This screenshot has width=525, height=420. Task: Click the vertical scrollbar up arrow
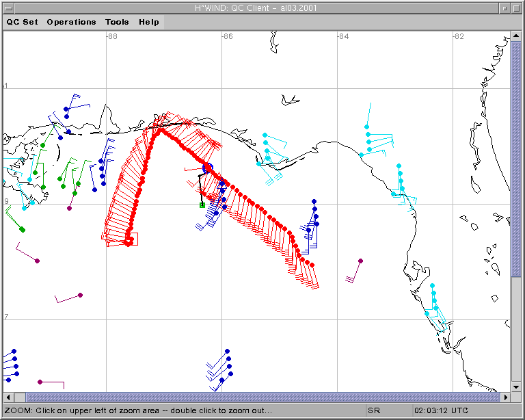point(516,36)
